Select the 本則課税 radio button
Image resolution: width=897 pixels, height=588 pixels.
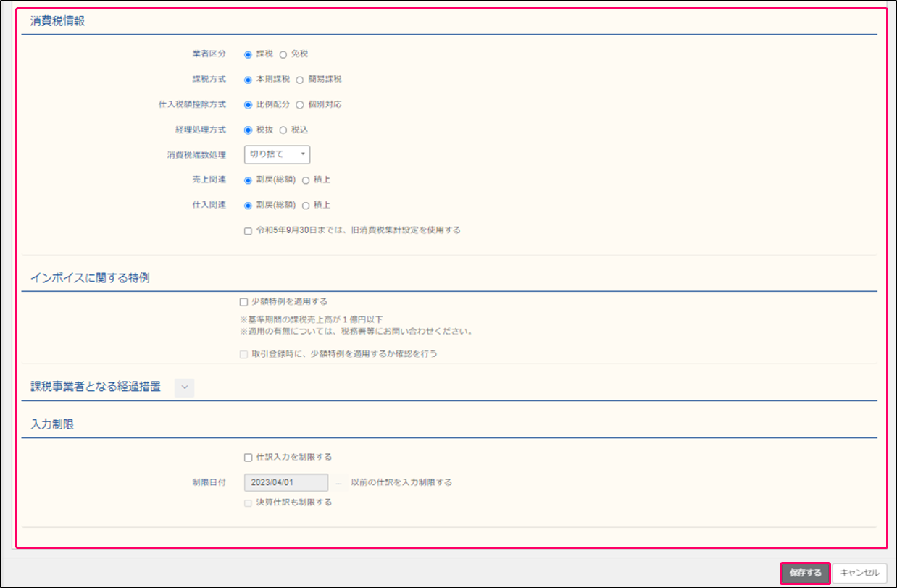(x=249, y=80)
